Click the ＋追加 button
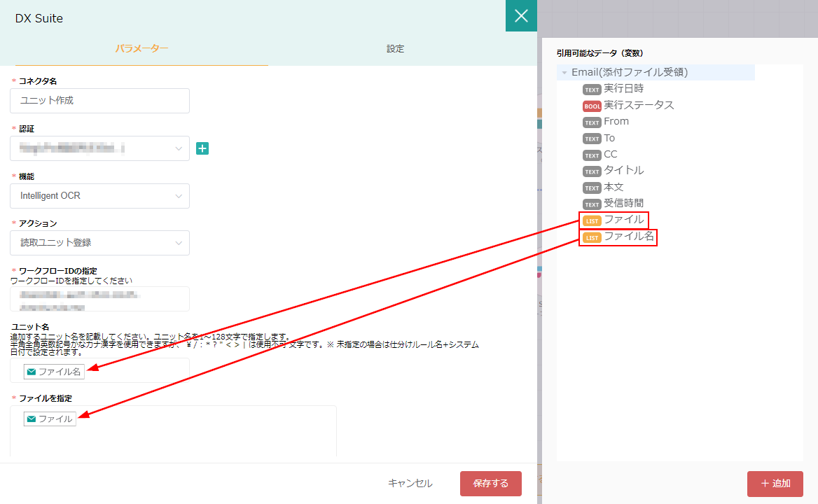The height and width of the screenshot is (504, 818). click(x=775, y=484)
